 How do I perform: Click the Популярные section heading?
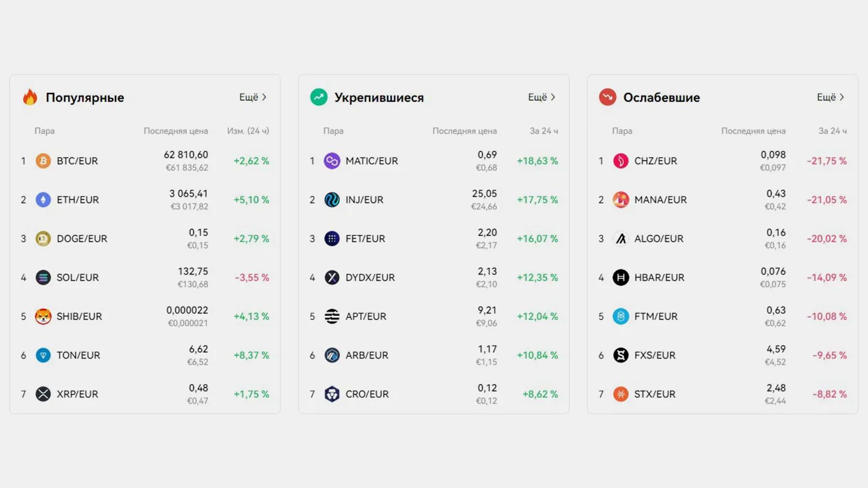click(85, 97)
